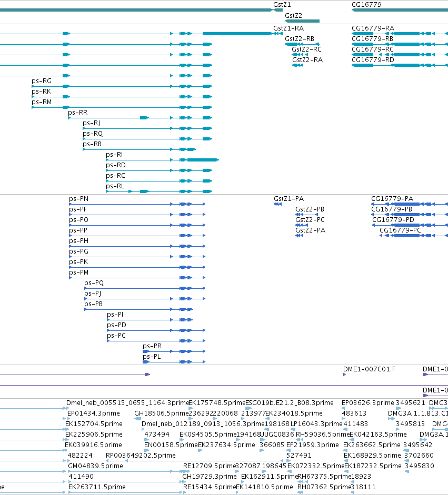Select transcript GstZ2-RA label

point(307,60)
